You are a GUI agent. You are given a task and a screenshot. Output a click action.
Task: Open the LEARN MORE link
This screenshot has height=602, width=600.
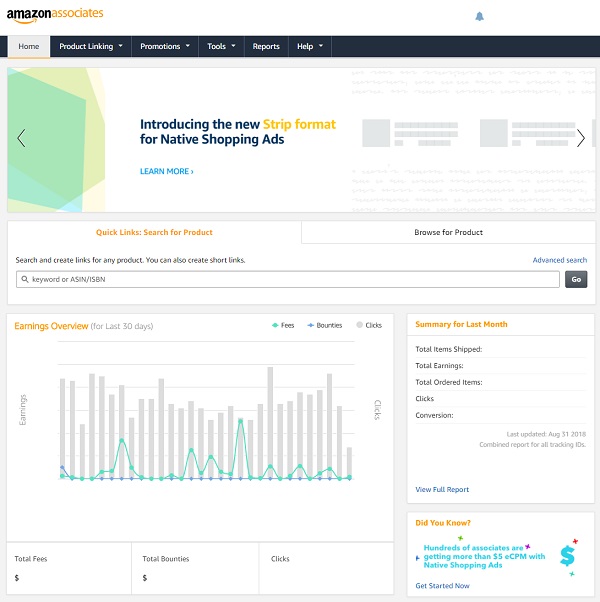click(x=167, y=171)
